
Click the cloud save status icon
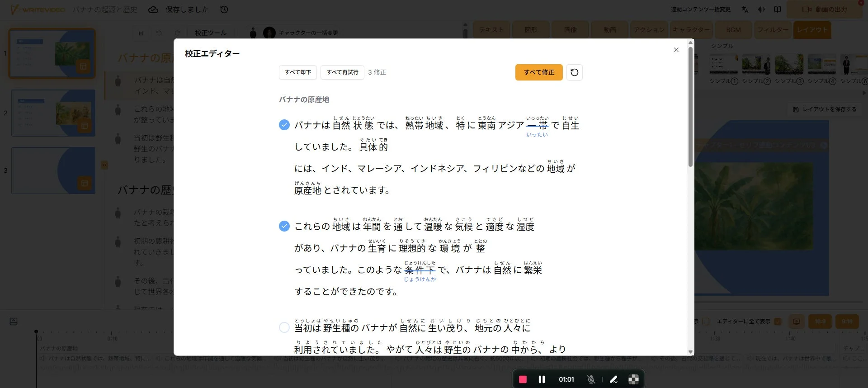pos(153,9)
